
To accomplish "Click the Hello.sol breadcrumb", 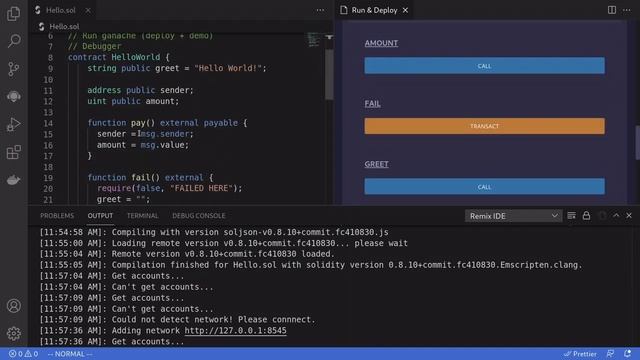I will pyautogui.click(x=64, y=27).
